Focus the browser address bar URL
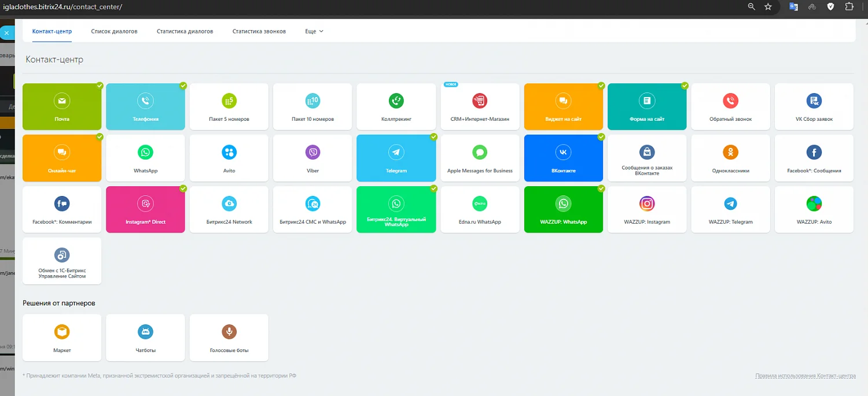868x396 pixels. tap(61, 7)
